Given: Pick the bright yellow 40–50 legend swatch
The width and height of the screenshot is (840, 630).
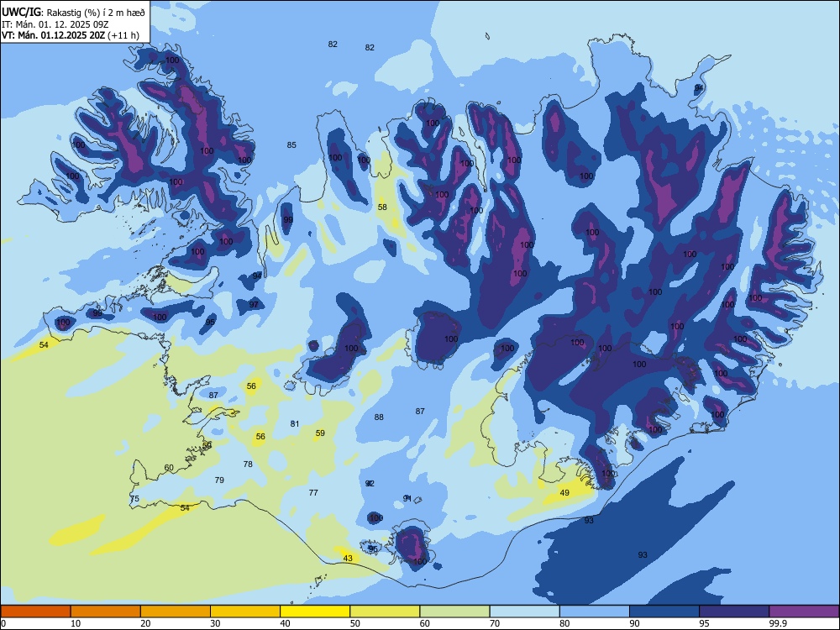Looking at the screenshot, I should point(315,612).
